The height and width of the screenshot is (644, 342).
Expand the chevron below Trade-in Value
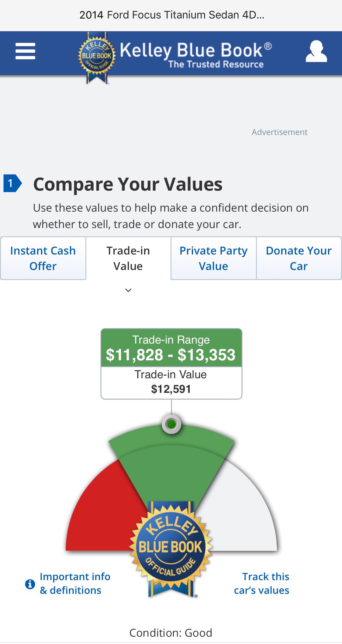pyautogui.click(x=128, y=290)
